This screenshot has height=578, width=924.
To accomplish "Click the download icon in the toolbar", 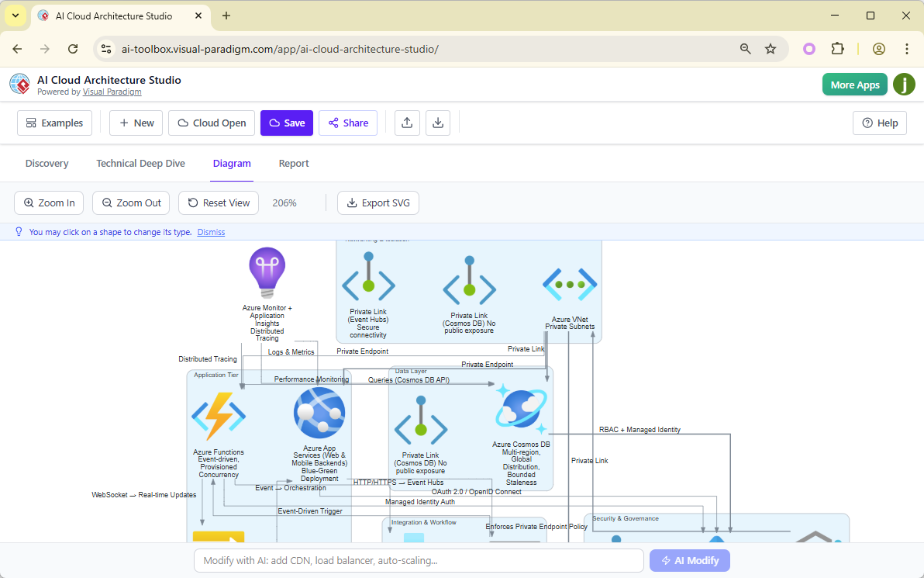I will [438, 123].
